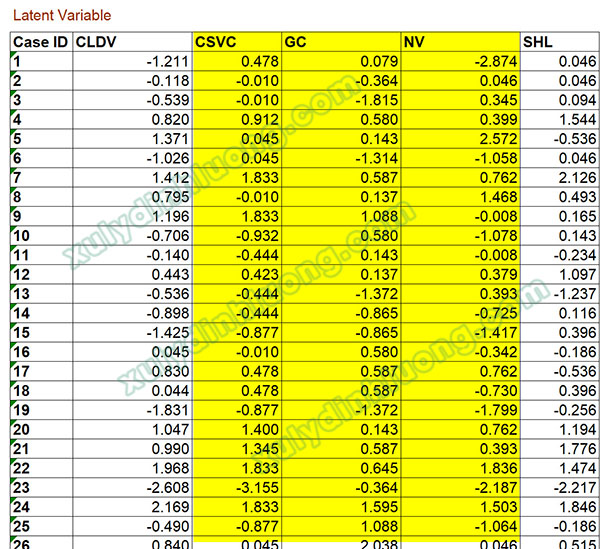The height and width of the screenshot is (549, 608).
Task: Select Case ID cell number 13
Action: point(41,294)
